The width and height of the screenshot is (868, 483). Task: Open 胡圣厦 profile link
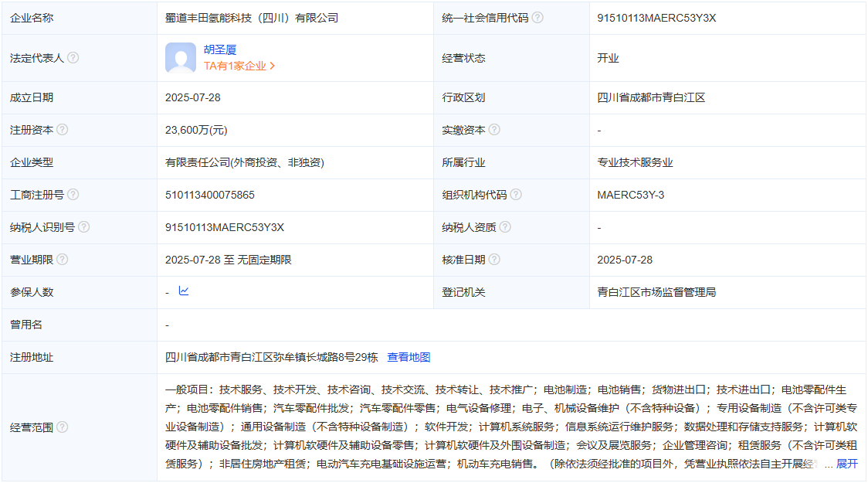coord(220,49)
